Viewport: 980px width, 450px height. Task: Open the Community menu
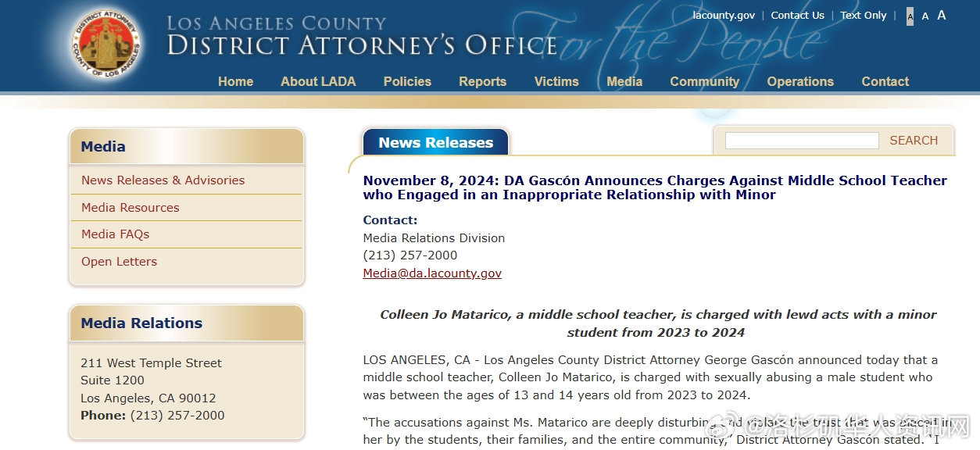[704, 81]
